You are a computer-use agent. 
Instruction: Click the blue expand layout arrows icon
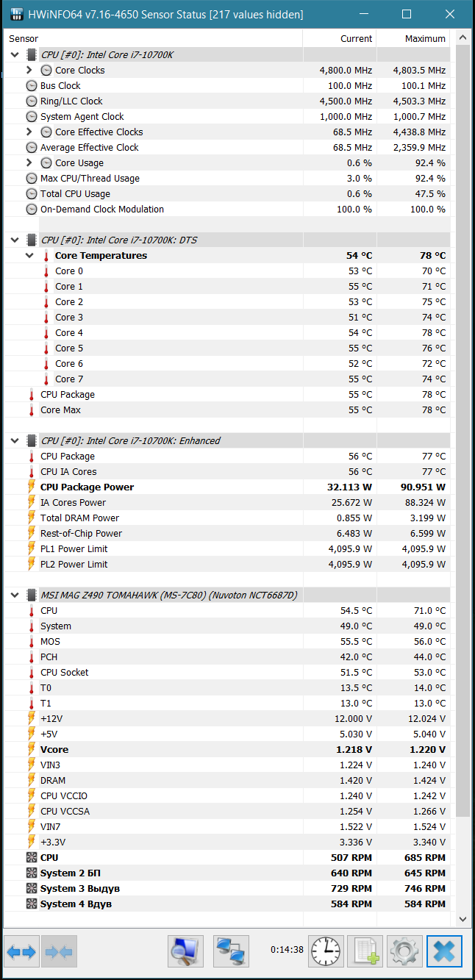[21, 951]
